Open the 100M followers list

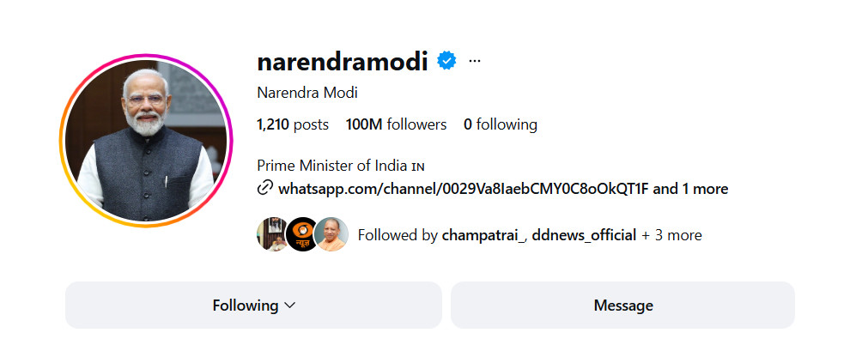coord(396,124)
